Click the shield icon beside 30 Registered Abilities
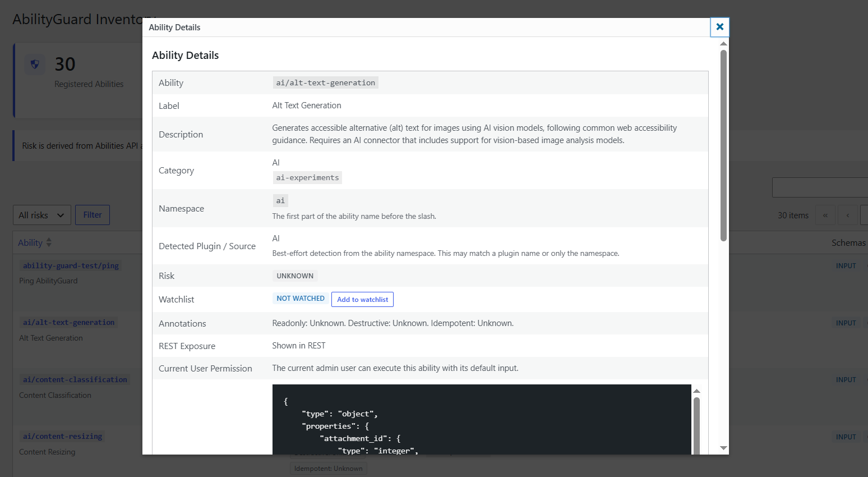This screenshot has width=868, height=477. pos(35,65)
